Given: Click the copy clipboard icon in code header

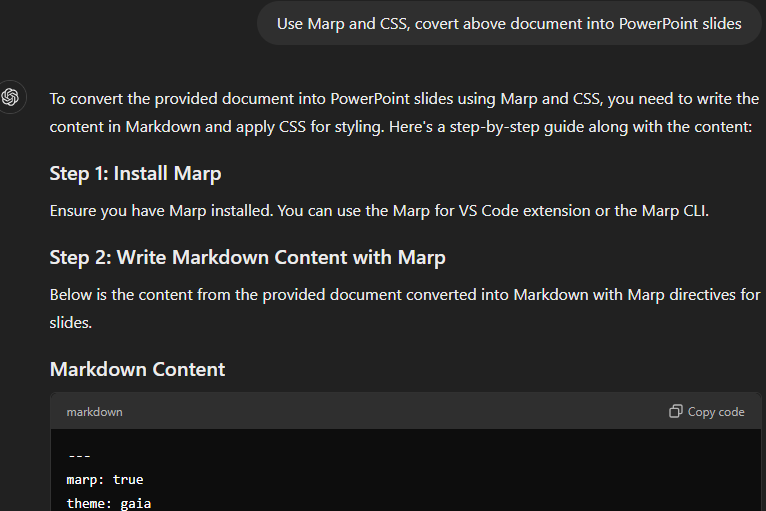Looking at the screenshot, I should point(676,411).
